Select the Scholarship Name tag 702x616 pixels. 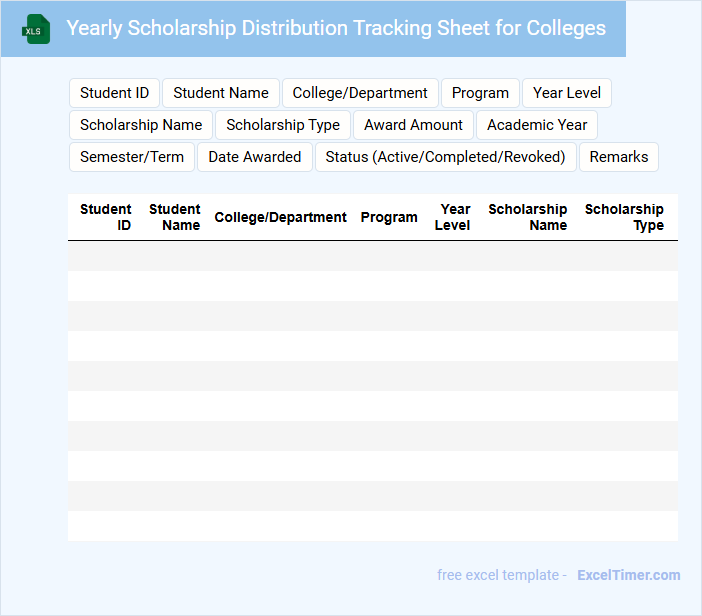tap(141, 125)
